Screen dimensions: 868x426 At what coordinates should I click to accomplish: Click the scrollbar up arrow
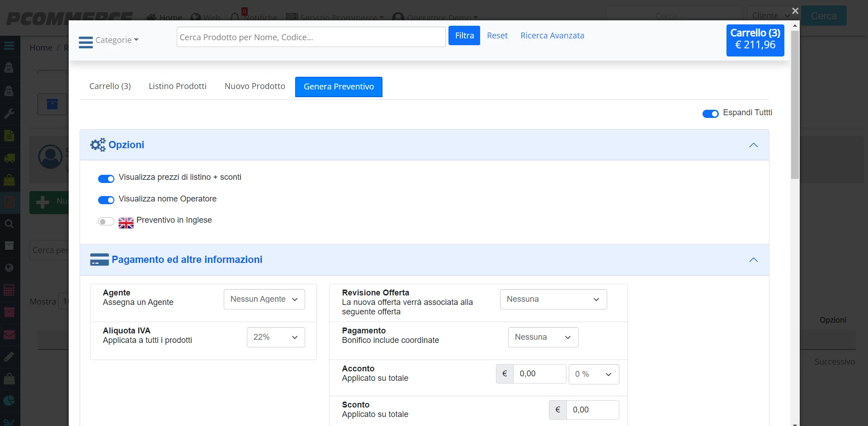click(x=795, y=26)
